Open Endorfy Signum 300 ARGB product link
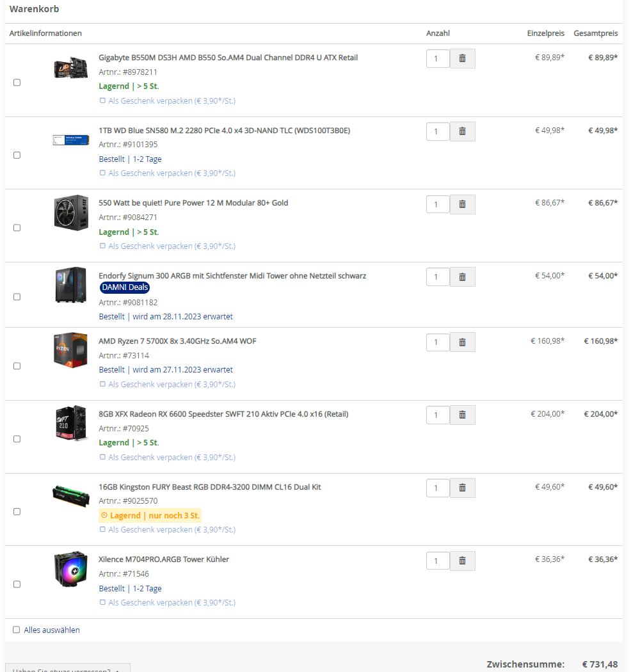The height and width of the screenshot is (672, 631). point(232,276)
